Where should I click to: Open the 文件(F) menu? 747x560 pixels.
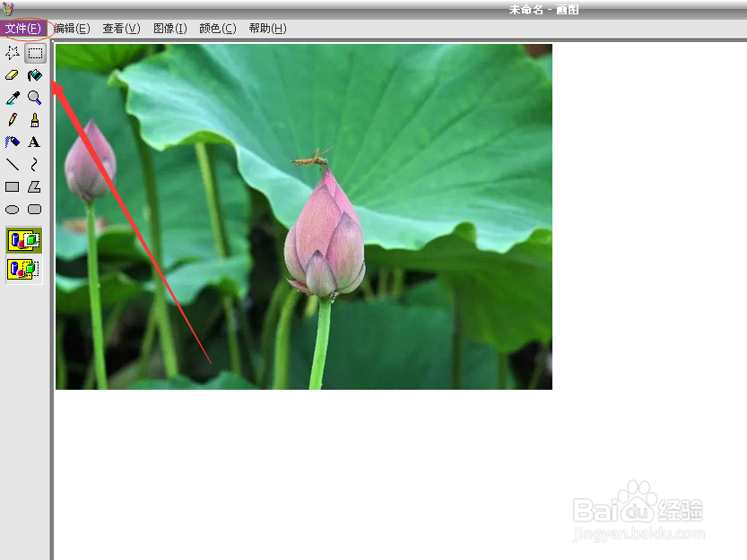coord(23,29)
